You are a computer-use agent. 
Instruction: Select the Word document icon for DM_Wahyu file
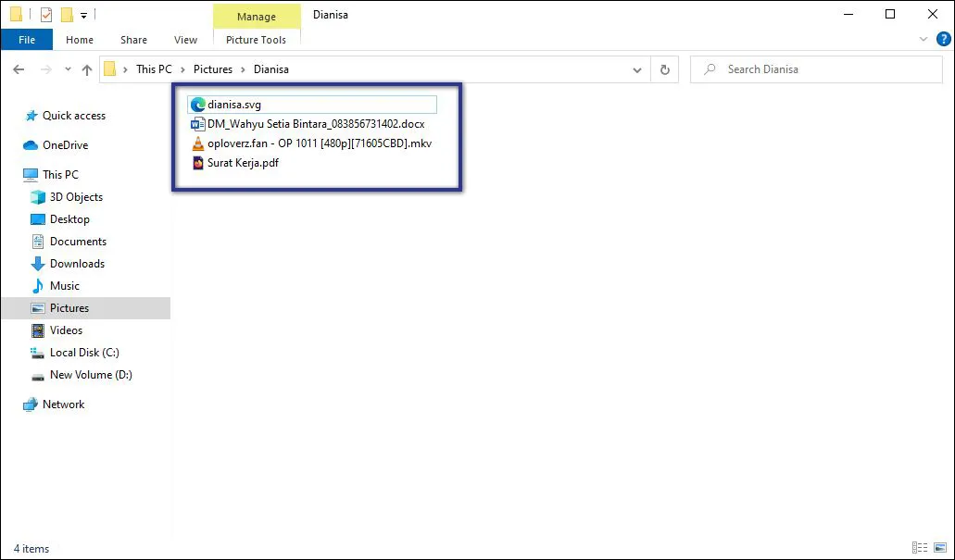coord(197,123)
